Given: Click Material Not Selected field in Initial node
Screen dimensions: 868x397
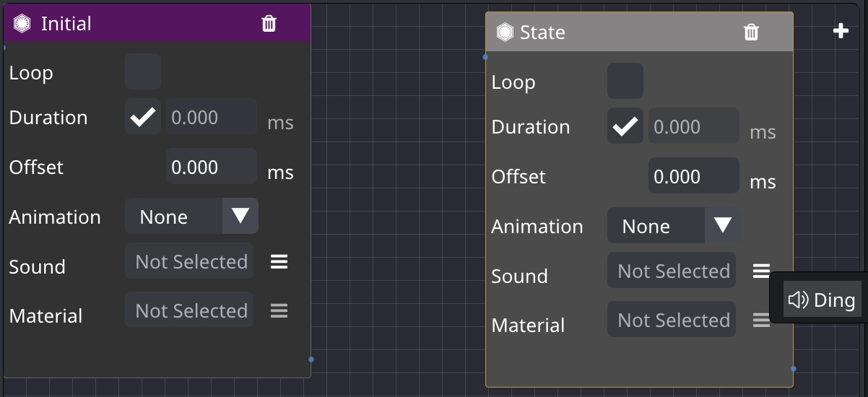Looking at the screenshot, I should (x=189, y=310).
